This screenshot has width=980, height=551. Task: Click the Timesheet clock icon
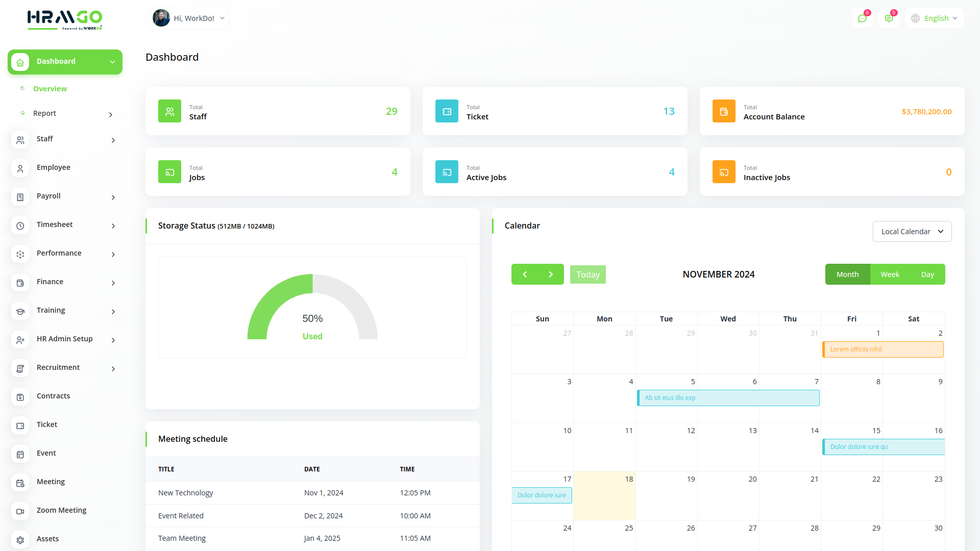20,226
